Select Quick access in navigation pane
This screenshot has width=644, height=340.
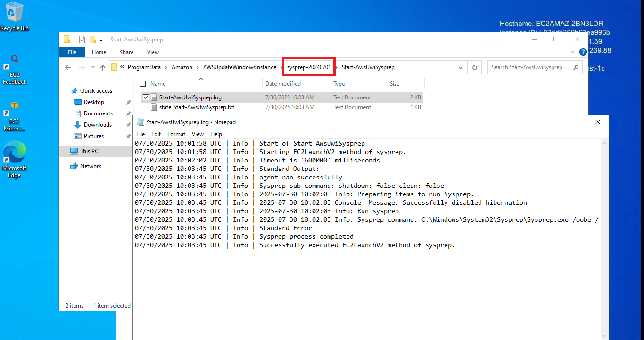(96, 91)
